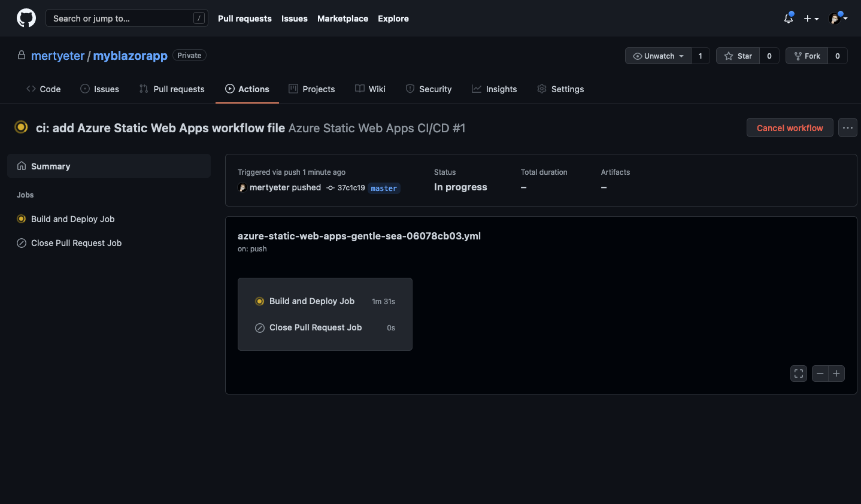Open Close Pull Request Job in workflow graph
The width and height of the screenshot is (861, 504).
coord(325,327)
